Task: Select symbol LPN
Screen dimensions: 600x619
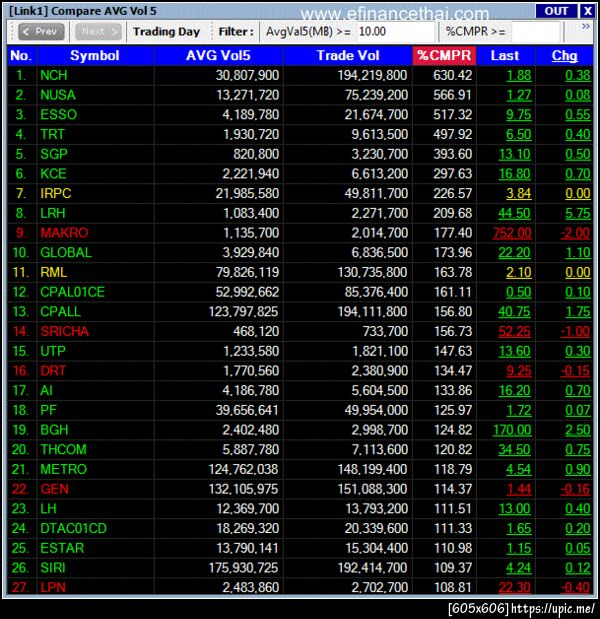Action: point(53,587)
